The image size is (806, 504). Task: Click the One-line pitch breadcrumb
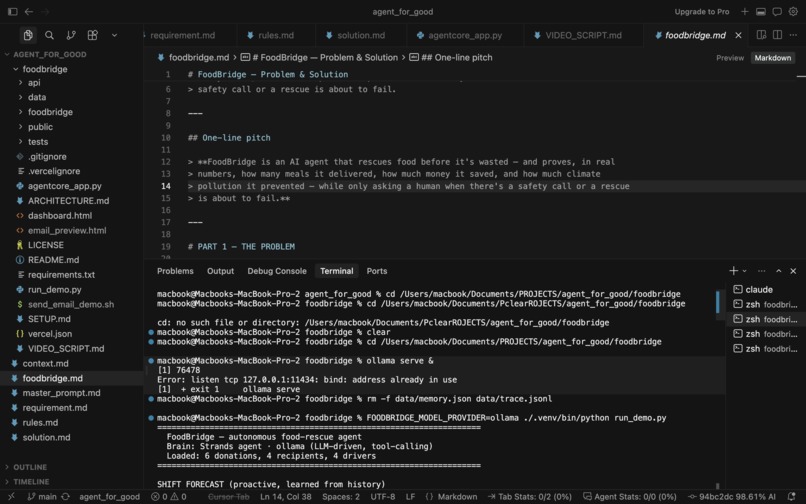pyautogui.click(x=451, y=58)
